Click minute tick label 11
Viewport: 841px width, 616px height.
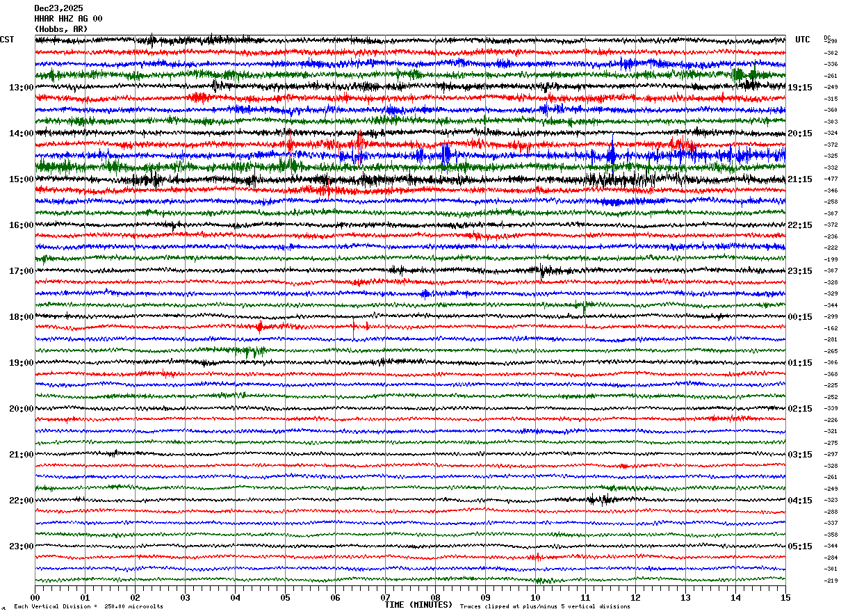585,597
